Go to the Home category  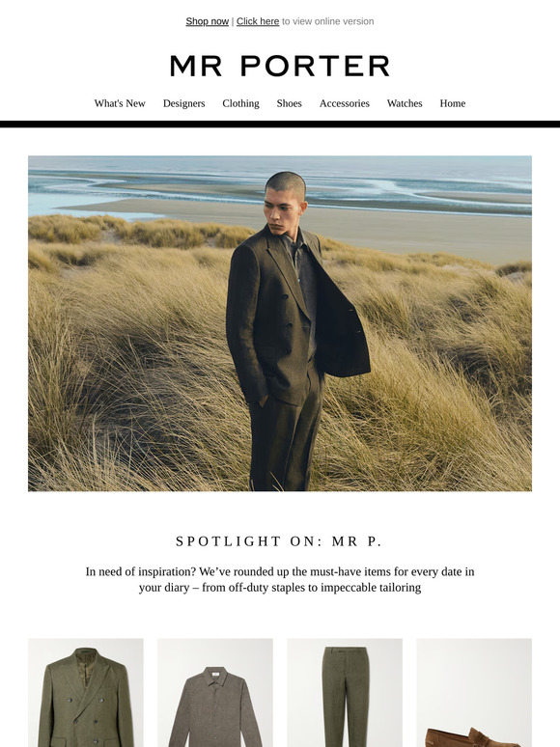(453, 103)
